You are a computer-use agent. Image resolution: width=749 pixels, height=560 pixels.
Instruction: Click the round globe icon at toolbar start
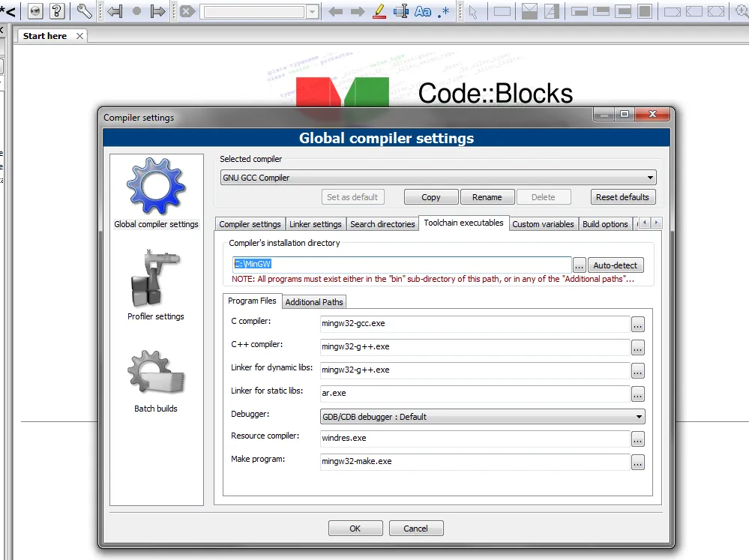(35, 10)
